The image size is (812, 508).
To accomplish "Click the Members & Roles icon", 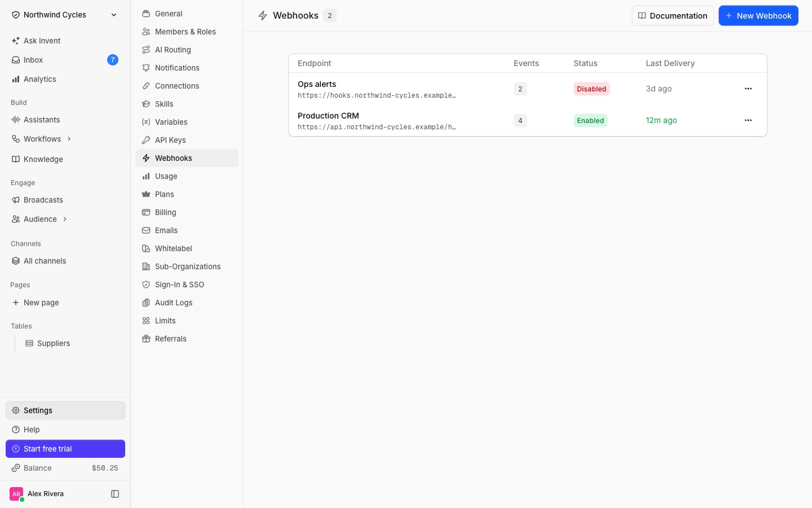I will coord(146,32).
